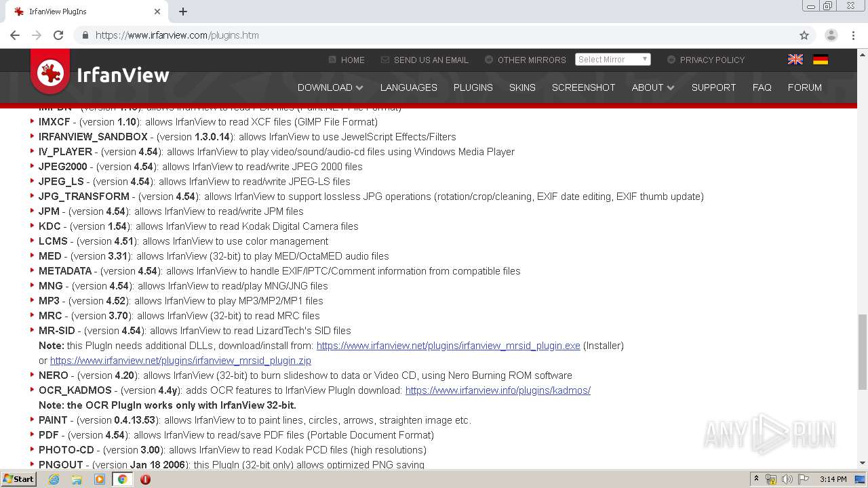The height and width of the screenshot is (488, 868).
Task: Click the vertical scrollbar thumb
Action: (863, 352)
